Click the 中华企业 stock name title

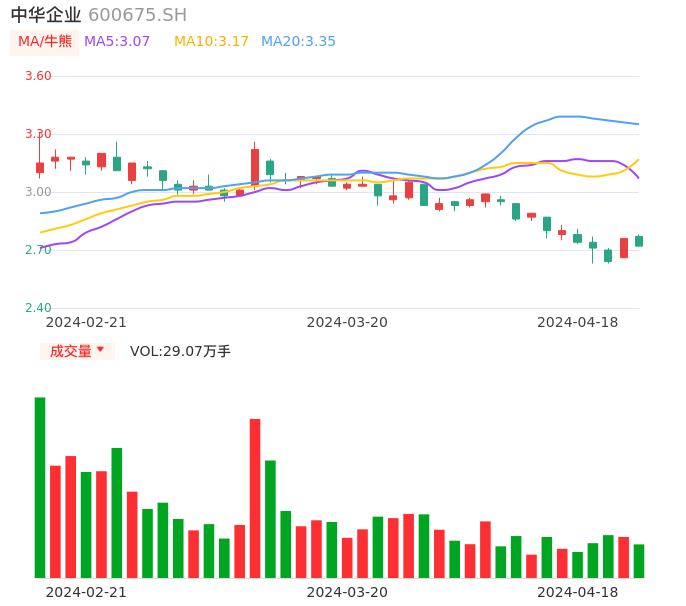pyautogui.click(x=46, y=15)
